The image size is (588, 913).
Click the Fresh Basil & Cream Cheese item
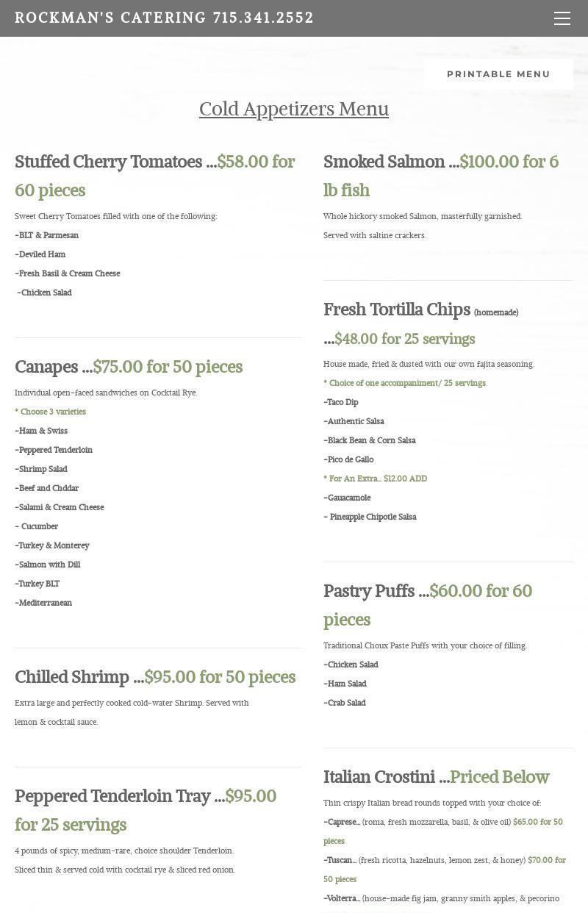[68, 273]
